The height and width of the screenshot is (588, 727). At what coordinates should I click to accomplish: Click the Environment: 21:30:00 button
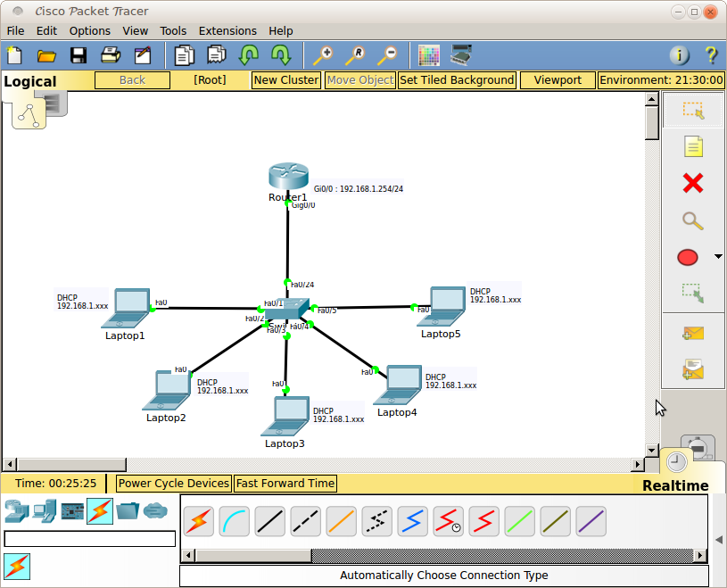click(x=661, y=80)
